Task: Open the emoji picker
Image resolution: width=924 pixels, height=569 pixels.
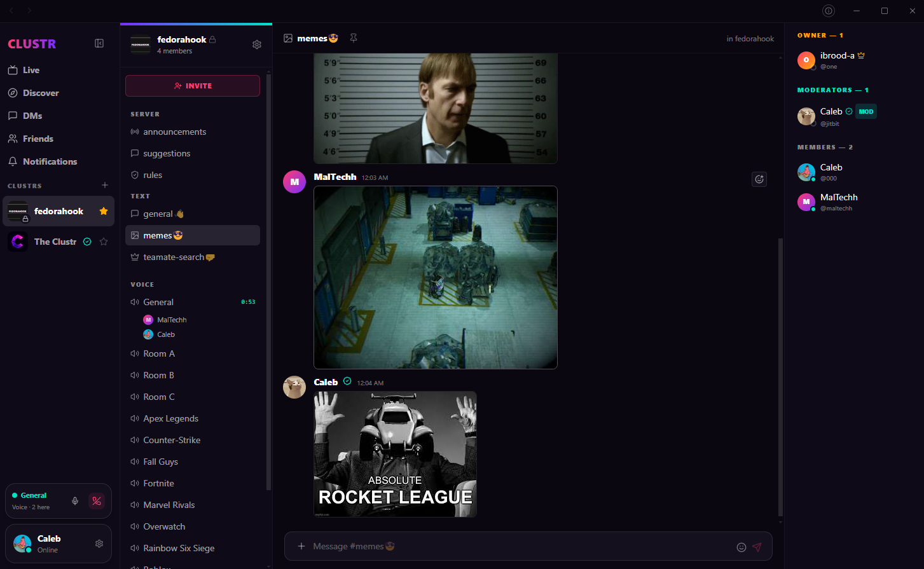Action: click(741, 547)
